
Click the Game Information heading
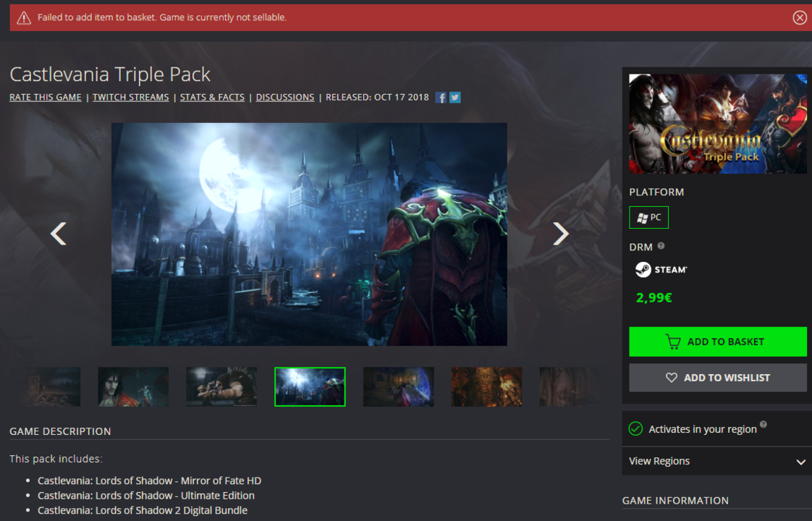675,501
